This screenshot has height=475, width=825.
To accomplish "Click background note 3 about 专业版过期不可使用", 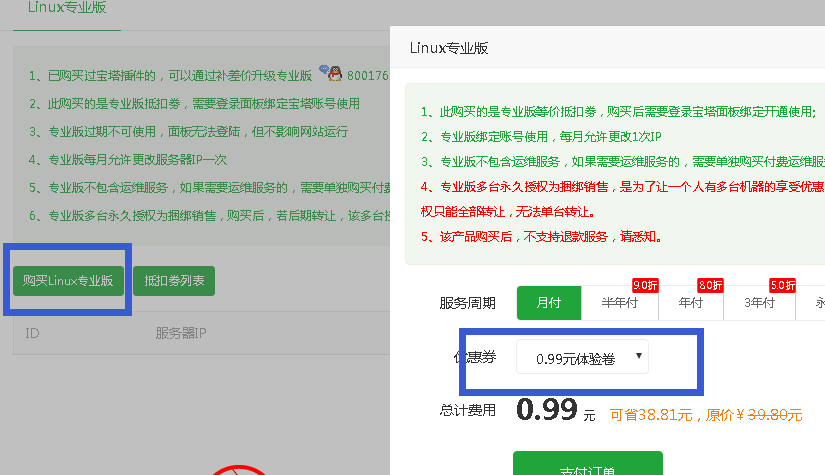I will coord(189,132).
